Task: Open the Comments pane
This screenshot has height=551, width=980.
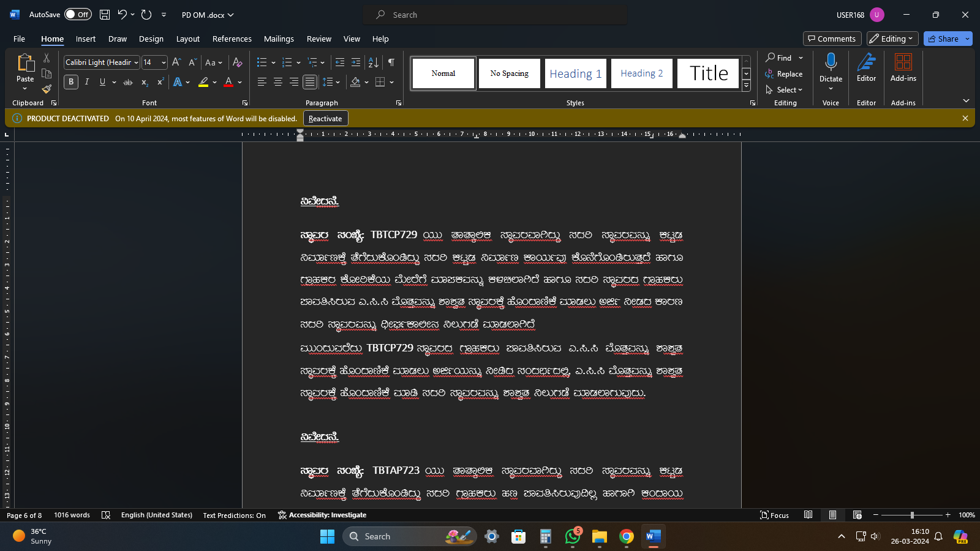Action: pyautogui.click(x=832, y=39)
